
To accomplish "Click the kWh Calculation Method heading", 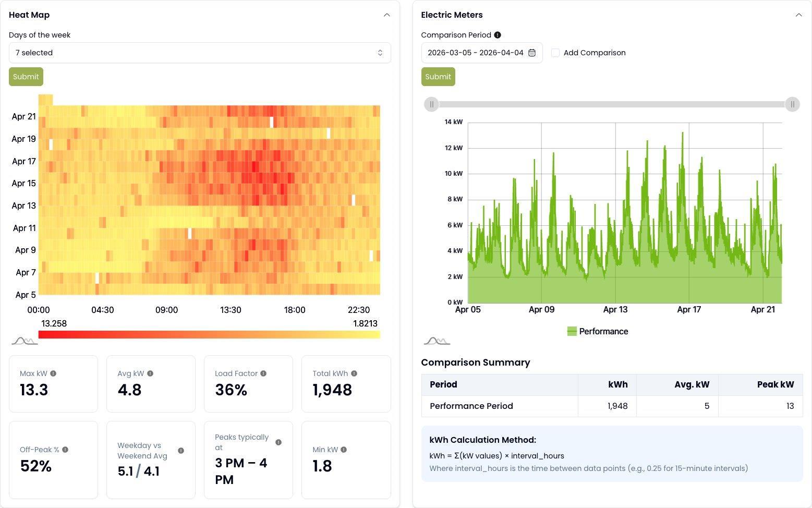I will [x=482, y=440].
